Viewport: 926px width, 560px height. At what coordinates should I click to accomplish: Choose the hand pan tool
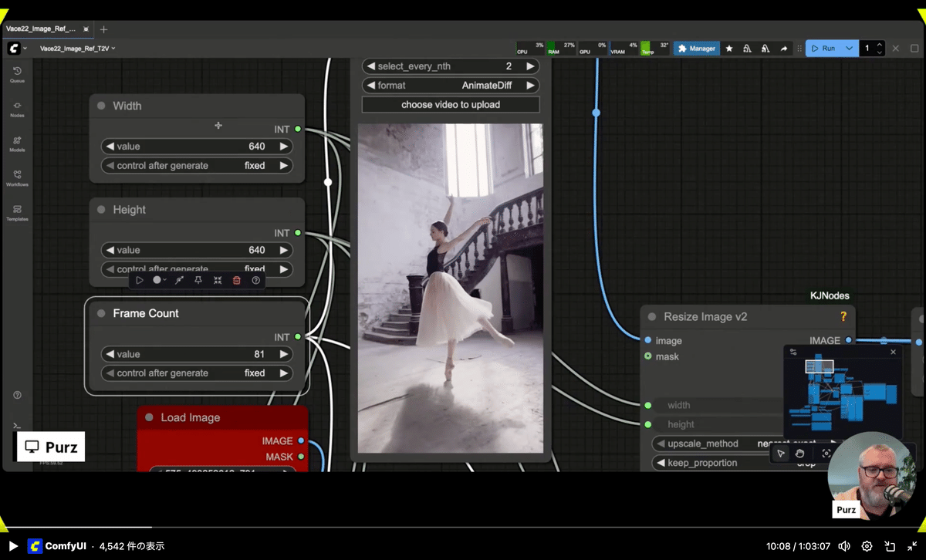[x=800, y=454]
